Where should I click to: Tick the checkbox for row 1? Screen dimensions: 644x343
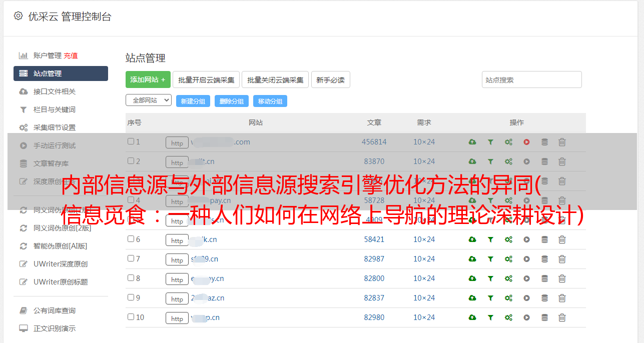131,141
